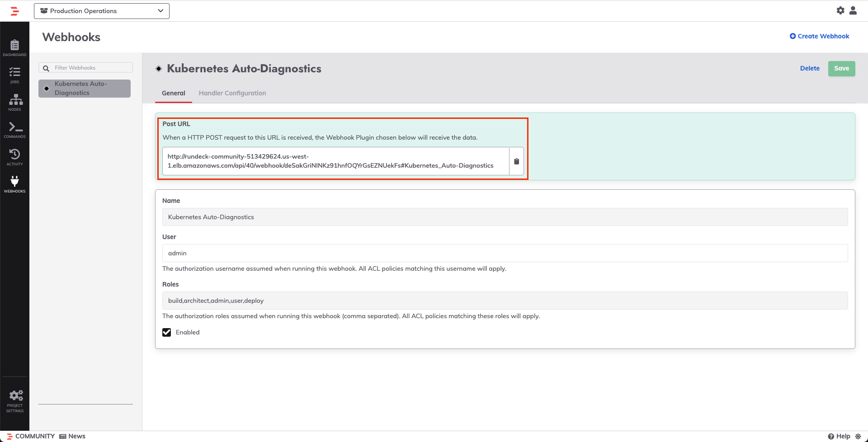The image size is (868, 442).
Task: Copy the Post URL with clipboard icon
Action: pos(516,161)
